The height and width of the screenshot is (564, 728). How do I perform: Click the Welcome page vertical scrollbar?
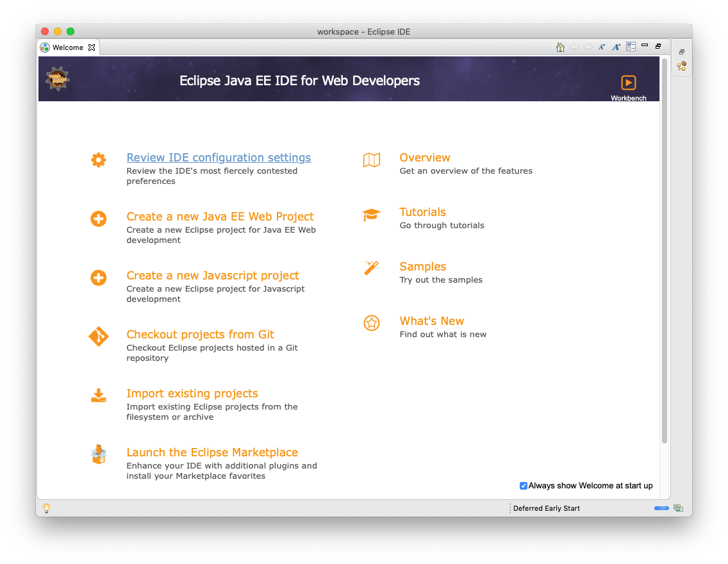(665, 251)
